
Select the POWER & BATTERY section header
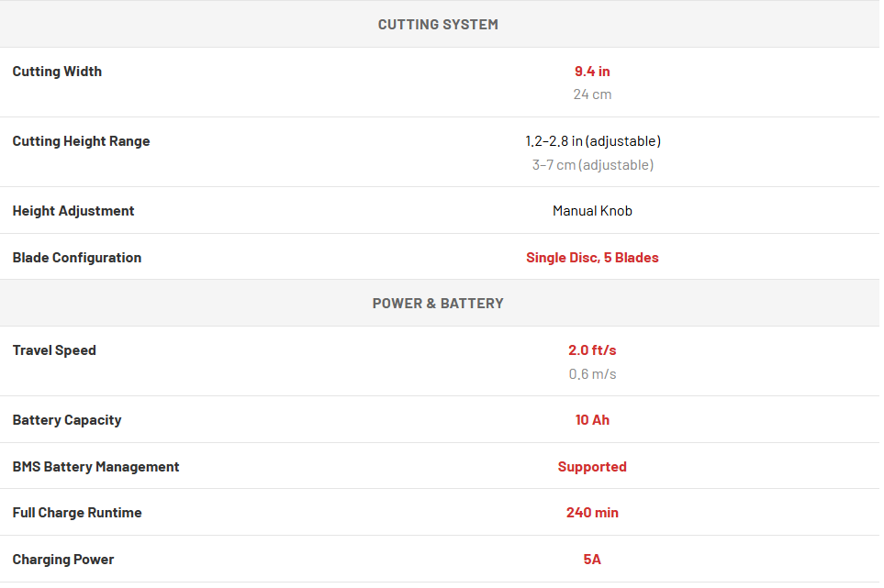(438, 304)
